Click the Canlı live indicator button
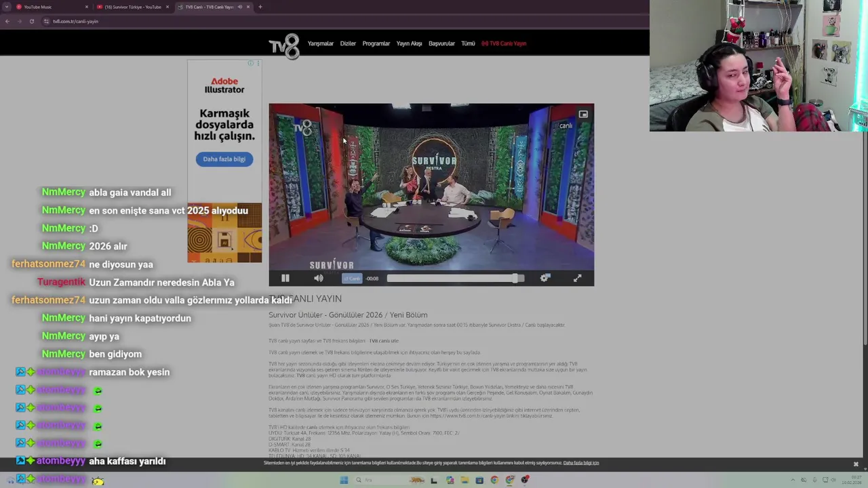Image resolution: width=868 pixels, height=488 pixels. (x=352, y=279)
